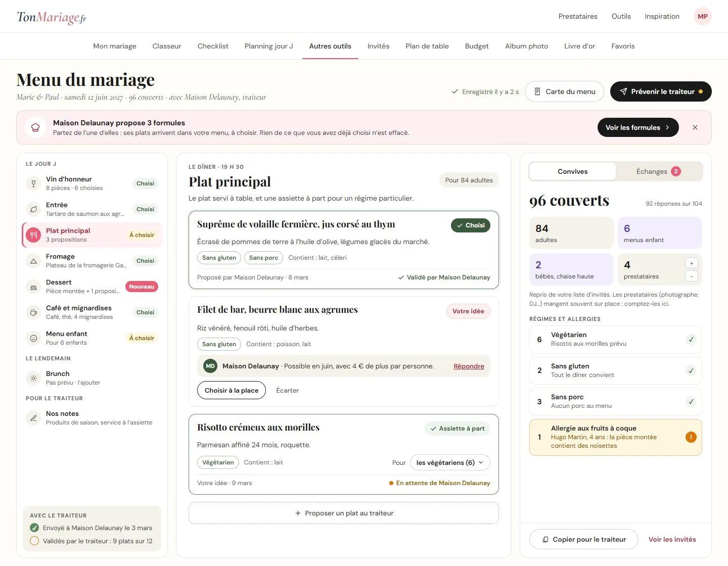Click Copier pour le traiteur button
This screenshot has height=566, width=728.
pos(584,539)
